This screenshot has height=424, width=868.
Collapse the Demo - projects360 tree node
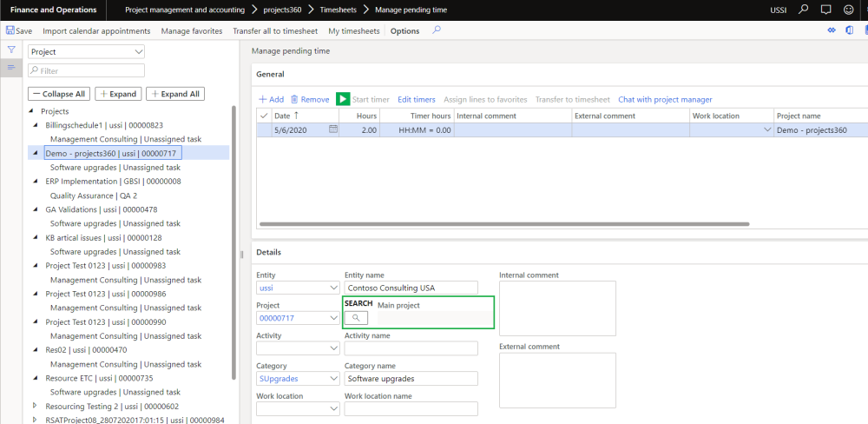point(36,153)
